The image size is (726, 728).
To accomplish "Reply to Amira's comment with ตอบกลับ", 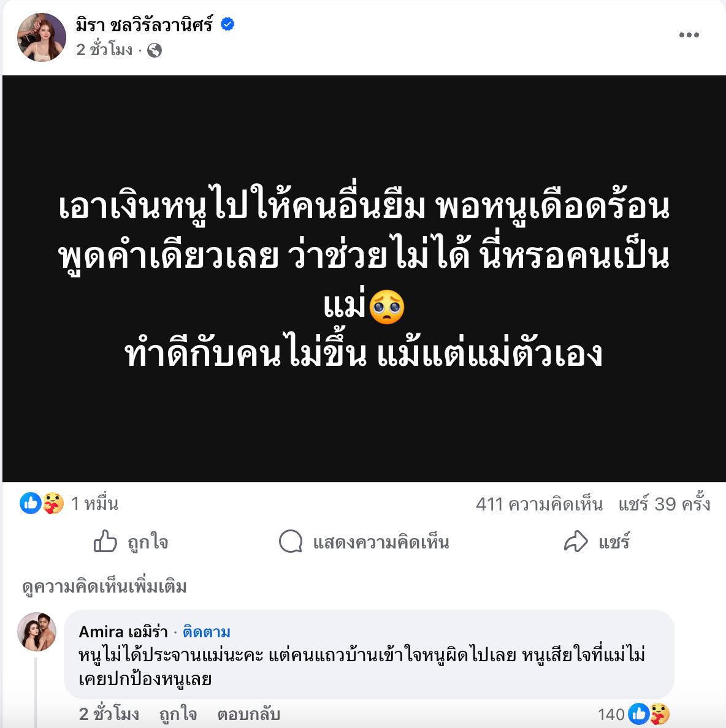I will pos(248,714).
